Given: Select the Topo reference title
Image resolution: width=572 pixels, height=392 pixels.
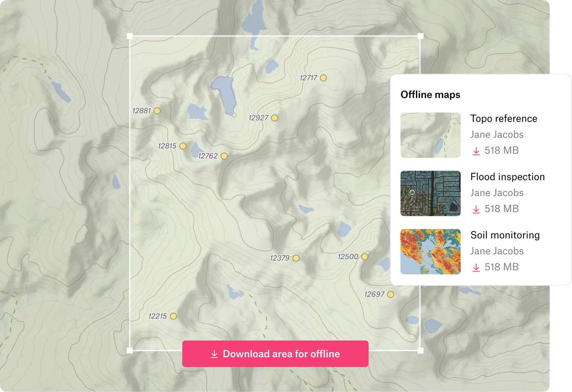Looking at the screenshot, I should tap(504, 119).
